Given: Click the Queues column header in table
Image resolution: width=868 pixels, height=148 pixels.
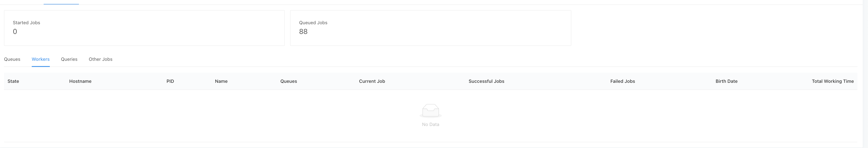Looking at the screenshot, I should pos(289,81).
